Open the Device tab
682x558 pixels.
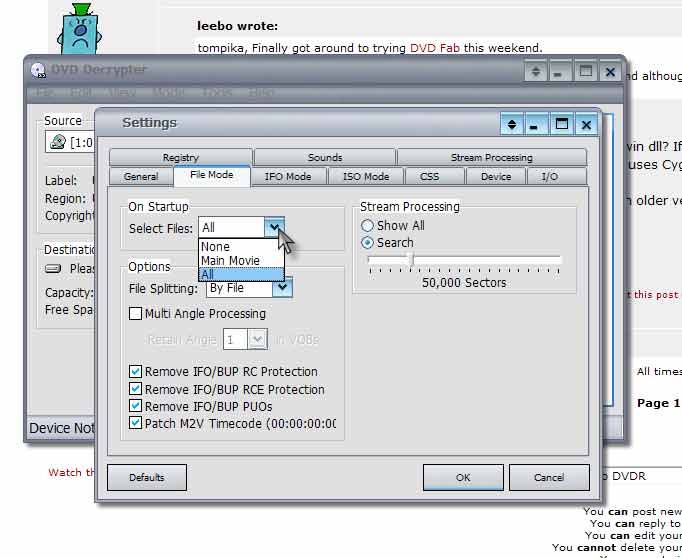pyautogui.click(x=496, y=177)
